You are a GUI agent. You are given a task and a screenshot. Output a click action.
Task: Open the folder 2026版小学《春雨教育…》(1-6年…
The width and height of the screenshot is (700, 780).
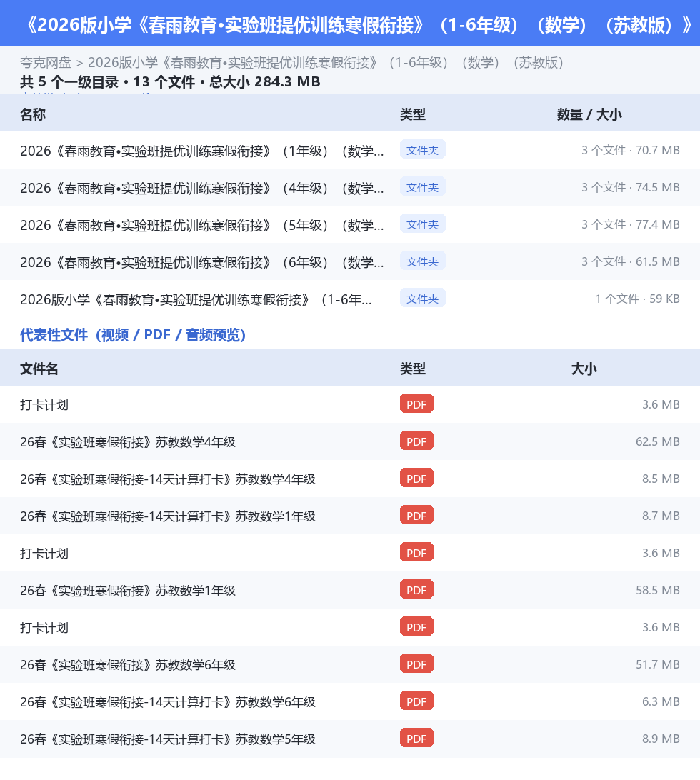point(196,299)
